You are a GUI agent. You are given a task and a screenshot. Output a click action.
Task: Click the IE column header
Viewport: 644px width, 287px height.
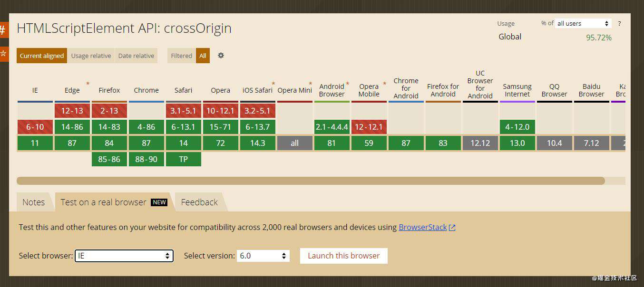pos(35,90)
